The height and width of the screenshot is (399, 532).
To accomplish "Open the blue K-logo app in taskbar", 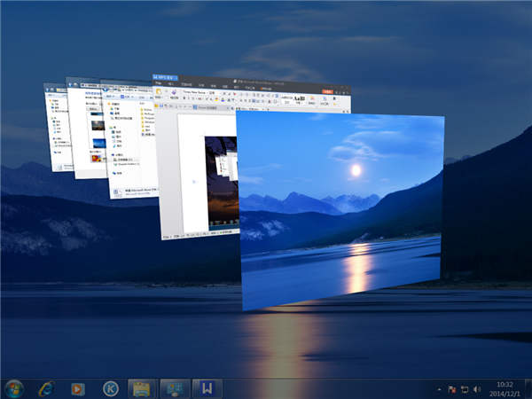I will [110, 388].
